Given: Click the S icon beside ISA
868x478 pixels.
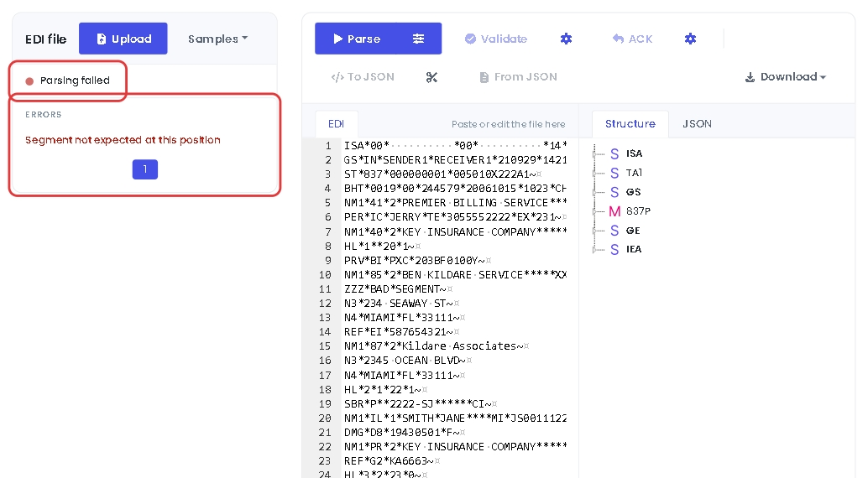Looking at the screenshot, I should [x=614, y=153].
